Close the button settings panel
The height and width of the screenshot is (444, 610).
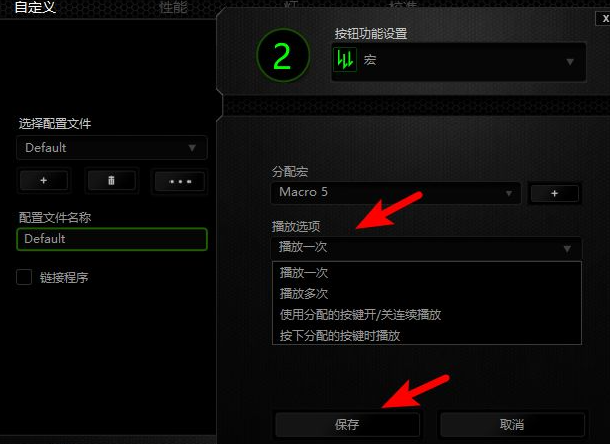pos(604,18)
